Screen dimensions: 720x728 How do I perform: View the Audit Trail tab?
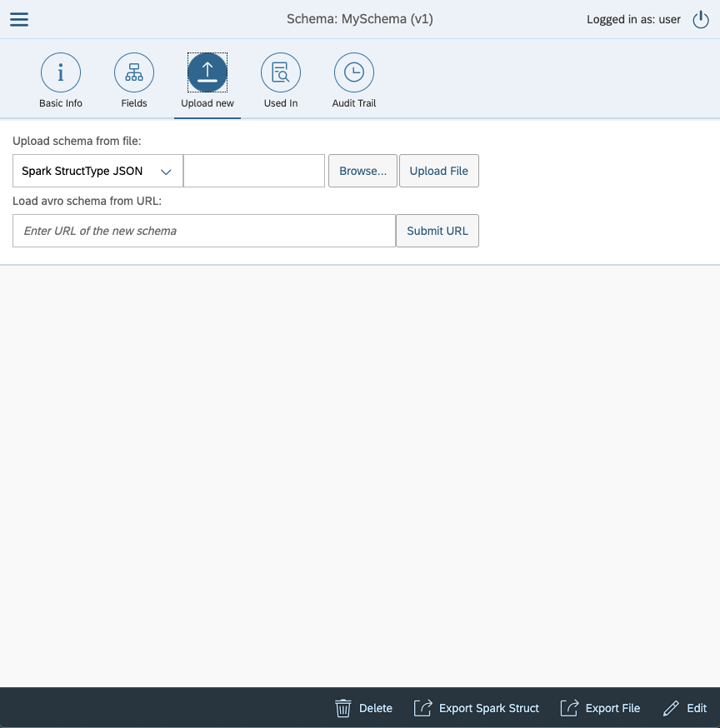[x=354, y=81]
